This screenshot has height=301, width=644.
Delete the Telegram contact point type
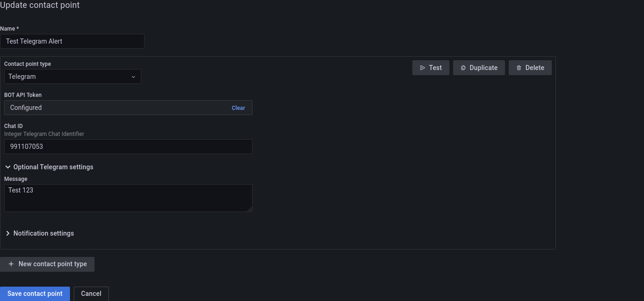pyautogui.click(x=530, y=68)
